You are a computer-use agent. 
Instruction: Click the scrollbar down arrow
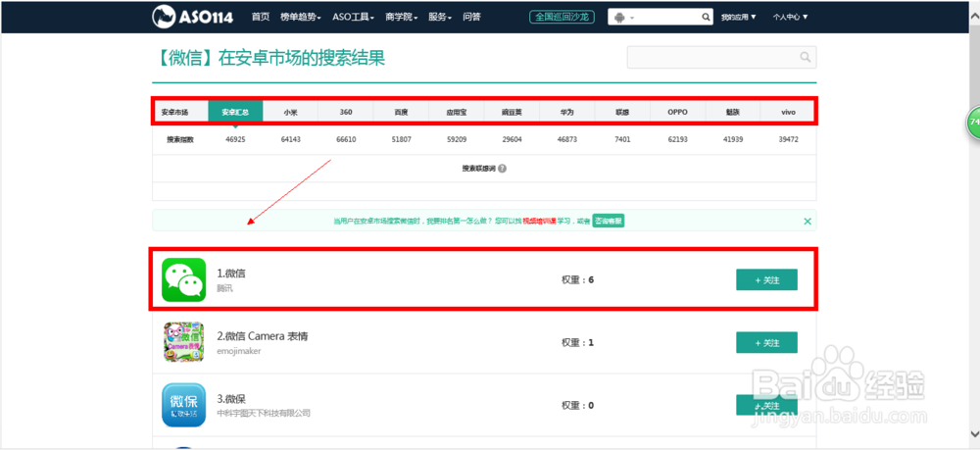[974, 433]
